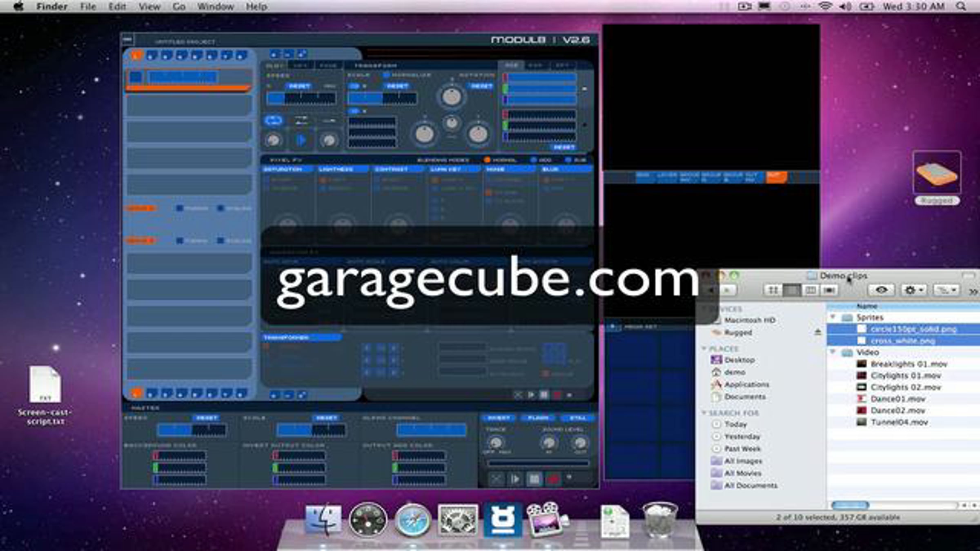Collapse the Video folder disclosure triangle
Image resolution: width=980 pixels, height=551 pixels.
tap(833, 352)
